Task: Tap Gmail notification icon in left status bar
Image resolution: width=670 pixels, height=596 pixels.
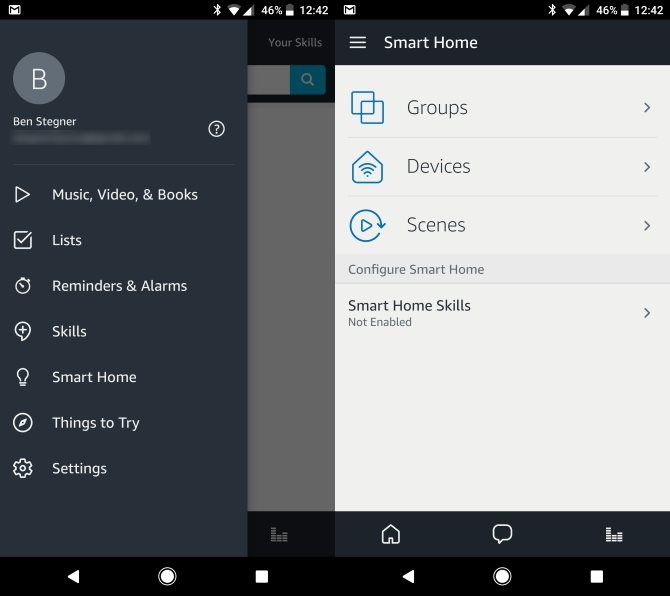Action: pyautogui.click(x=15, y=10)
